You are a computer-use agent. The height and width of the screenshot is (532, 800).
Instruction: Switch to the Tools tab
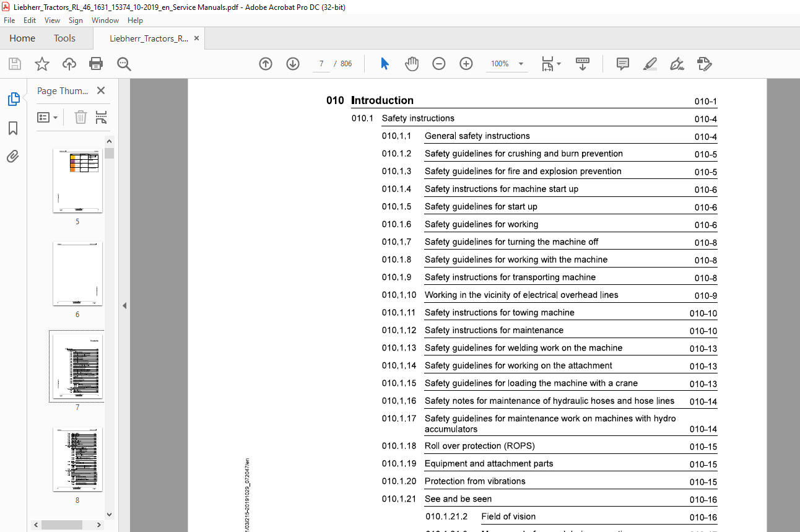tap(64, 38)
